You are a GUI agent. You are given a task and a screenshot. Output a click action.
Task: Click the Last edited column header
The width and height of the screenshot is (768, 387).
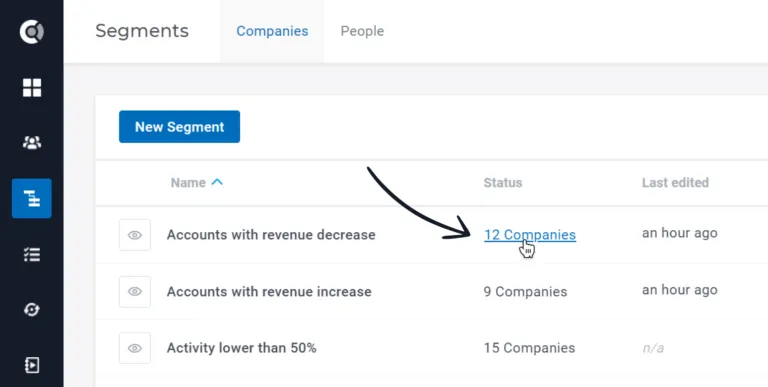coord(675,183)
